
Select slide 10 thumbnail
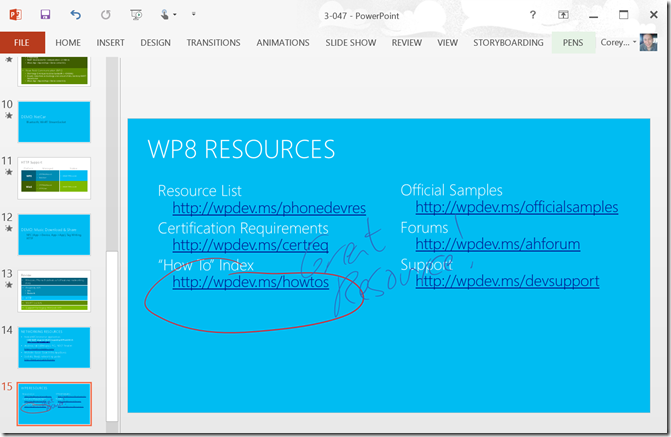[x=54, y=122]
